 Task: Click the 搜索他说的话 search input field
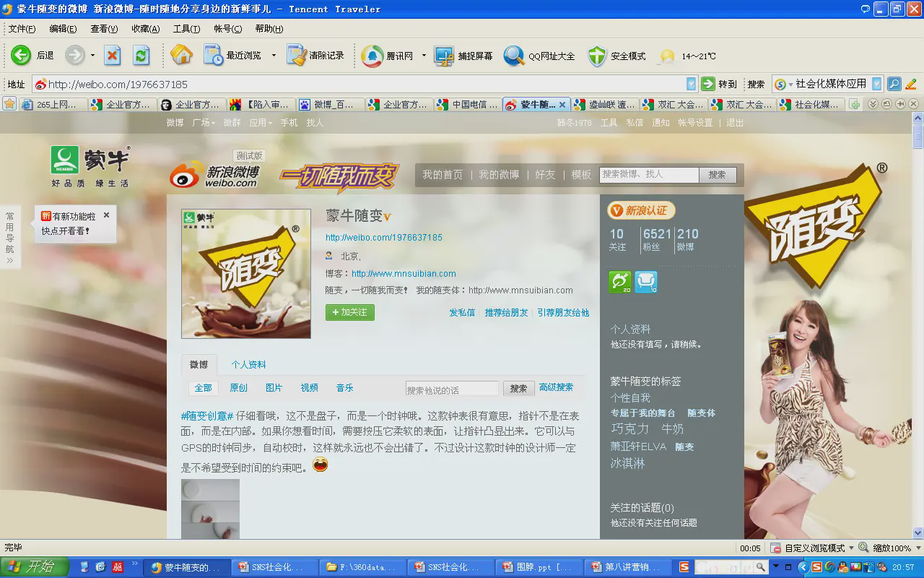[452, 389]
